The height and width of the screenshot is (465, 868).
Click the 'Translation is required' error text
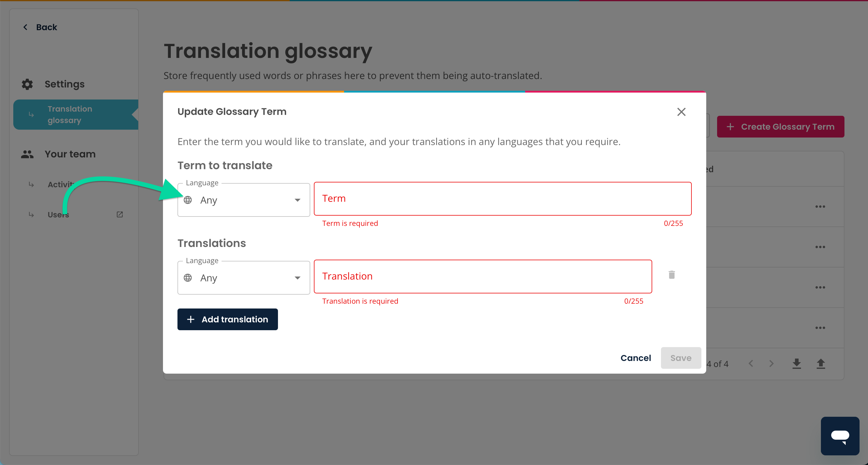click(x=360, y=301)
